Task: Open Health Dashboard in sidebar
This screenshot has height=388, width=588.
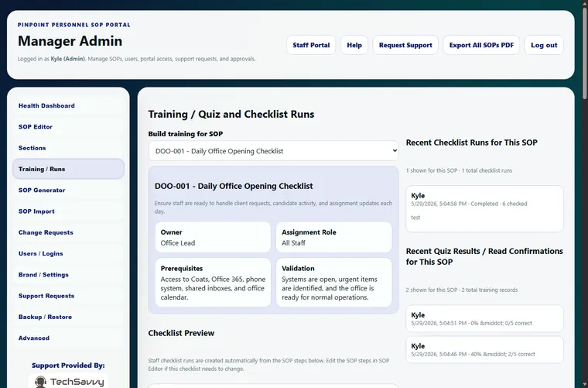Action: click(68, 106)
